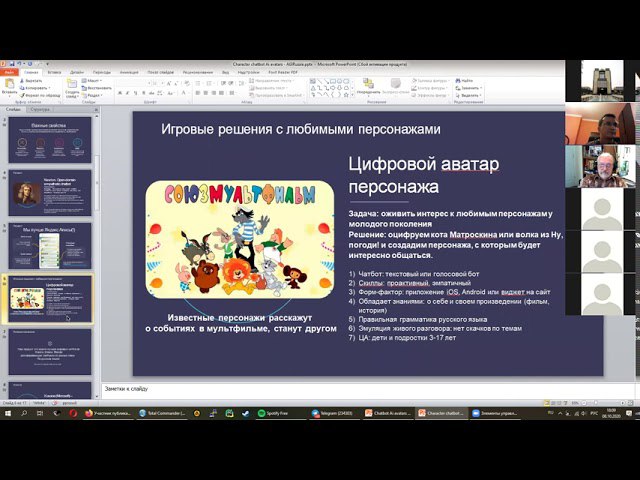Click the clear formatting icon
The height and width of the screenshot is (480, 640).
pyautogui.click(x=187, y=84)
